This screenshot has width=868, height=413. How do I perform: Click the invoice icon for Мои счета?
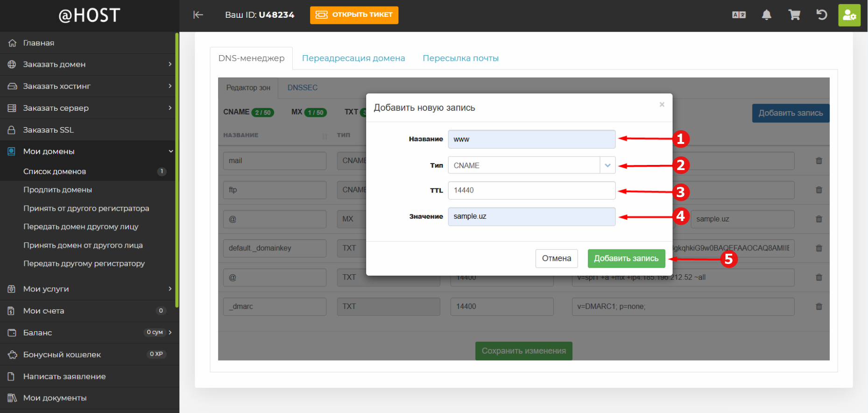coord(12,311)
